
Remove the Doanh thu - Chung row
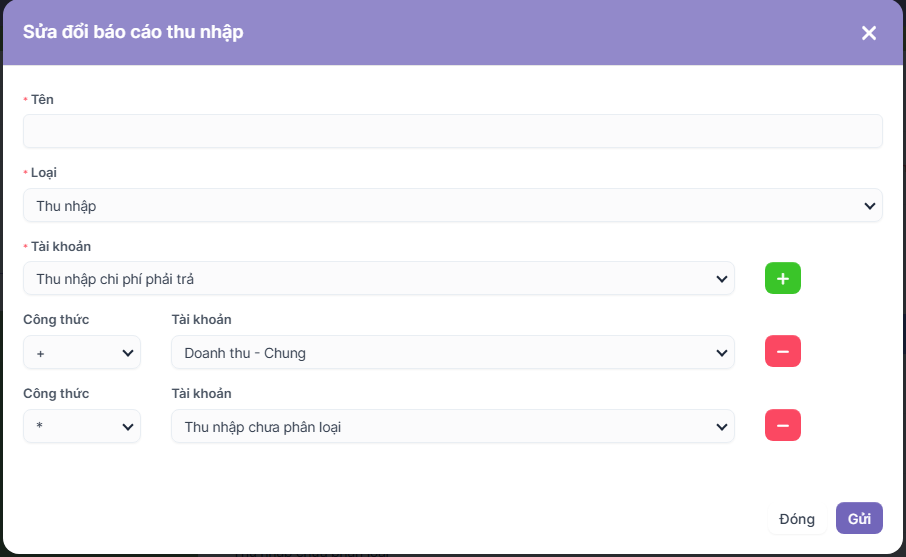coord(782,352)
